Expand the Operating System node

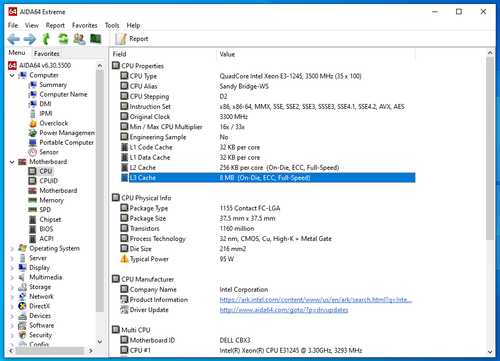coord(12,249)
